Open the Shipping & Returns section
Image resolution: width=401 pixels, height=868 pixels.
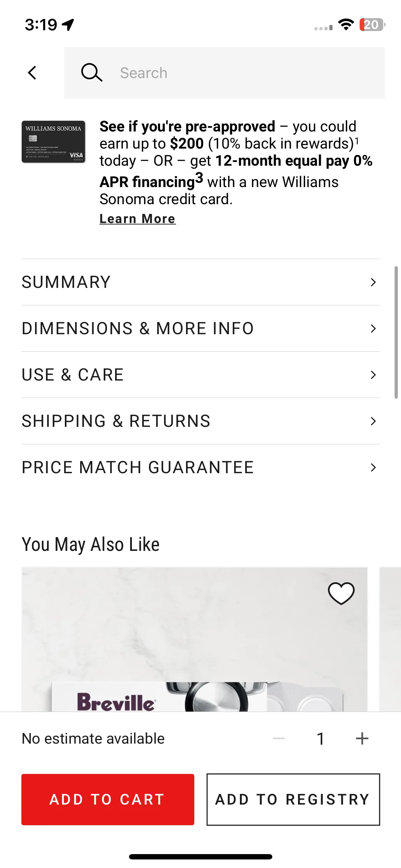[200, 421]
